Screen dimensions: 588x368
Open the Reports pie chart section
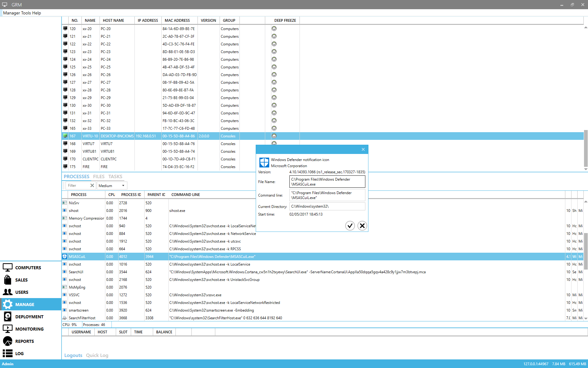pos(24,341)
